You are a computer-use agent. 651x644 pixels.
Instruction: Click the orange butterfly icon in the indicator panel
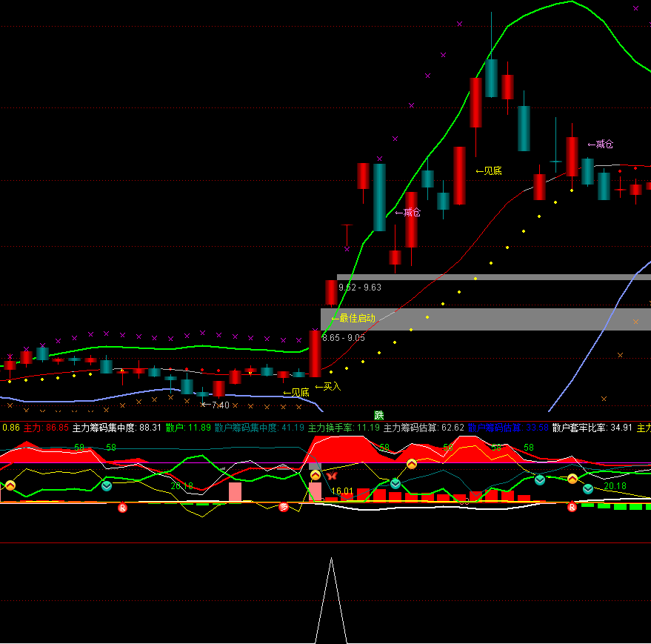[332, 476]
